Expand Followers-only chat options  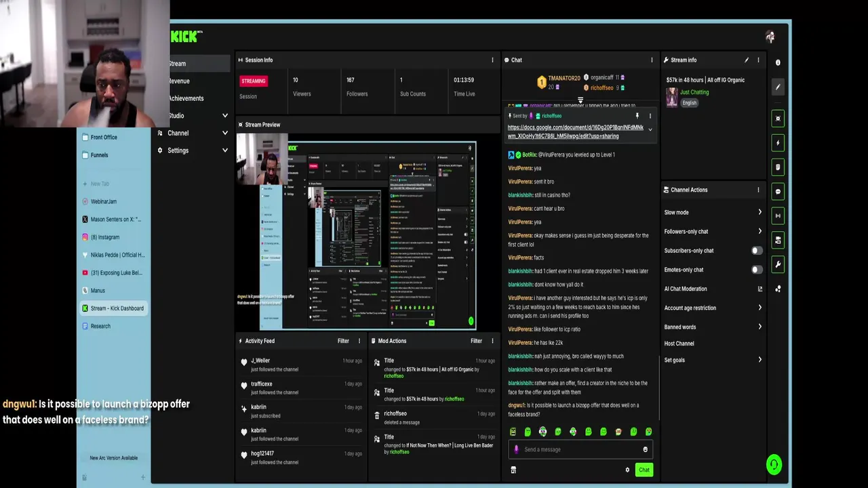(759, 231)
